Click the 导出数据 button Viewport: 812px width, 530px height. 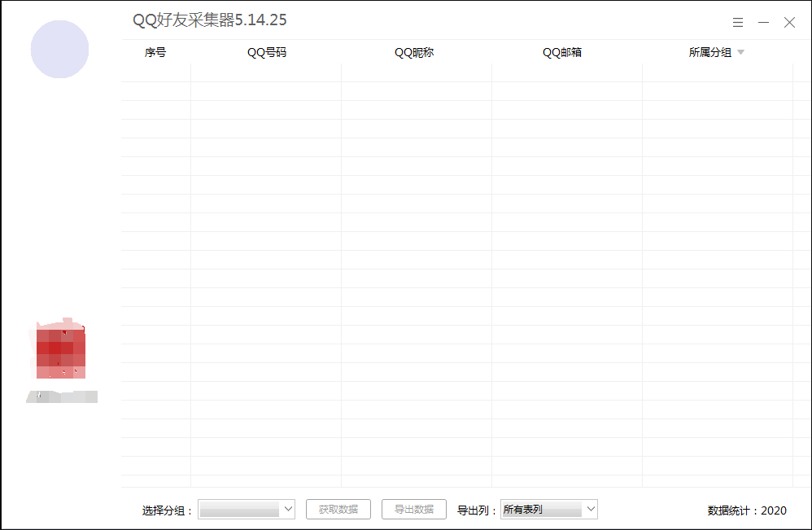coord(414,510)
